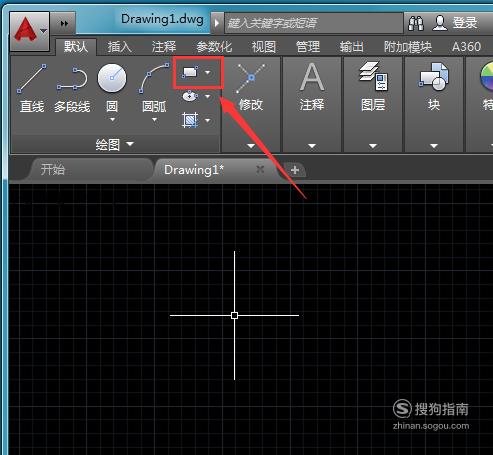Select the Drawing1* file tab
Viewport: 493px width, 455px height.
pyautogui.click(x=194, y=170)
